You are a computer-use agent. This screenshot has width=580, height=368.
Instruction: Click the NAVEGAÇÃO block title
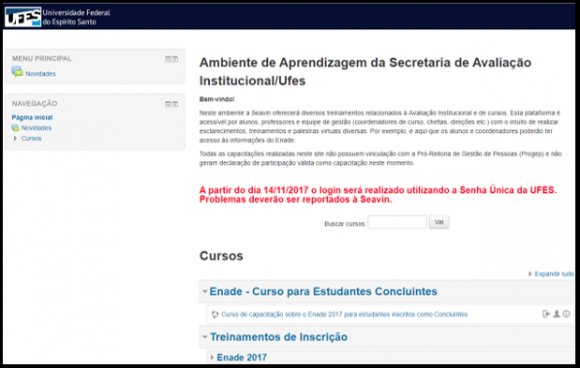point(34,104)
